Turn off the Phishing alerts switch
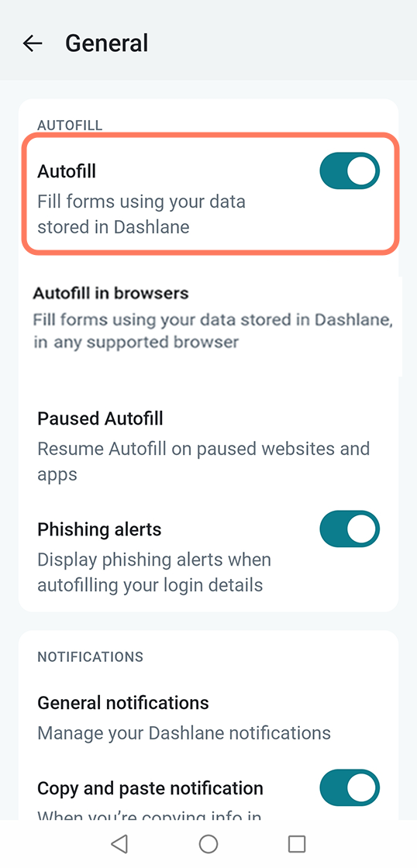Image resolution: width=417 pixels, height=868 pixels. pos(350,529)
